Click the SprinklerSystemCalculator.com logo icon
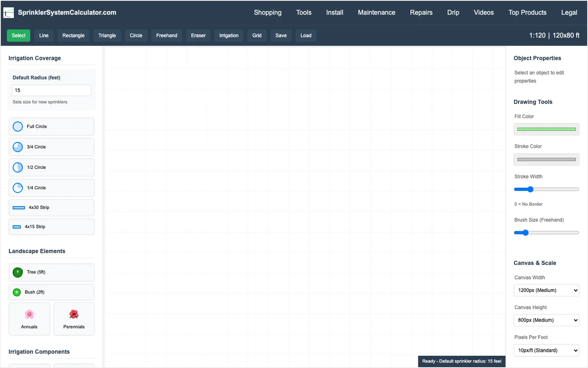588x368 pixels. pos(9,12)
